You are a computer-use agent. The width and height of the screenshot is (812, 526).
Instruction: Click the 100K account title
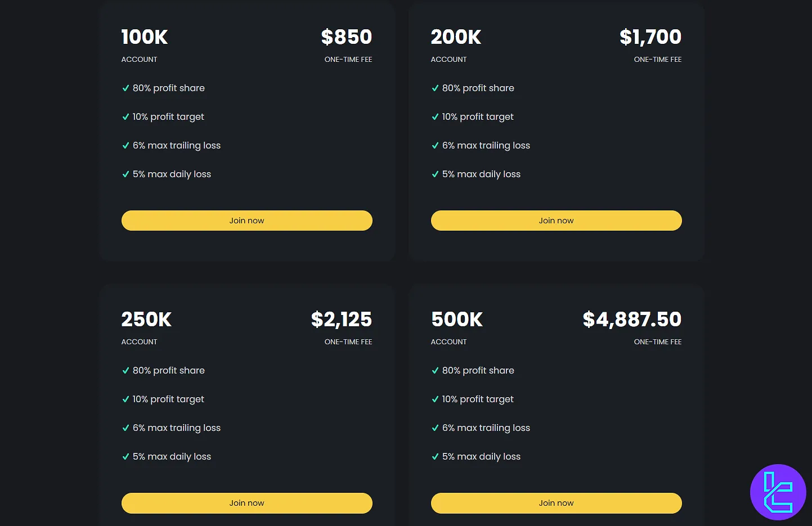pyautogui.click(x=145, y=37)
